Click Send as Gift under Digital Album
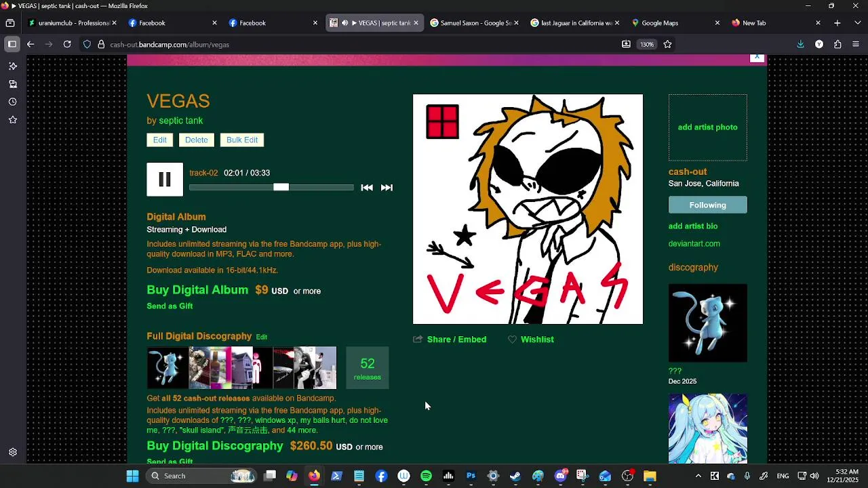Image resolution: width=868 pixels, height=488 pixels. (x=170, y=306)
